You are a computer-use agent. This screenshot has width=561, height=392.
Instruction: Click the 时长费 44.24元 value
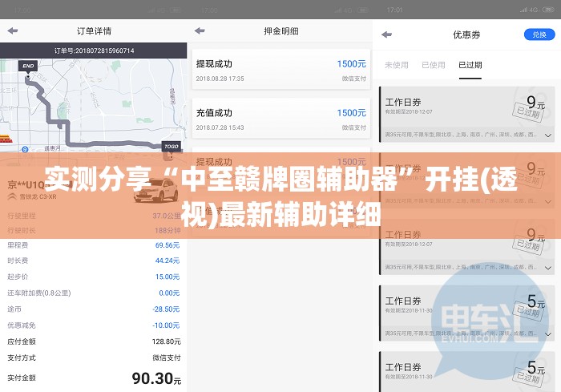click(167, 261)
